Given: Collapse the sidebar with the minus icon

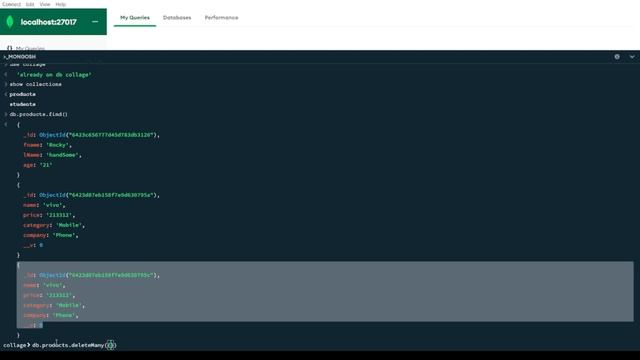Looking at the screenshot, I should click(95, 22).
